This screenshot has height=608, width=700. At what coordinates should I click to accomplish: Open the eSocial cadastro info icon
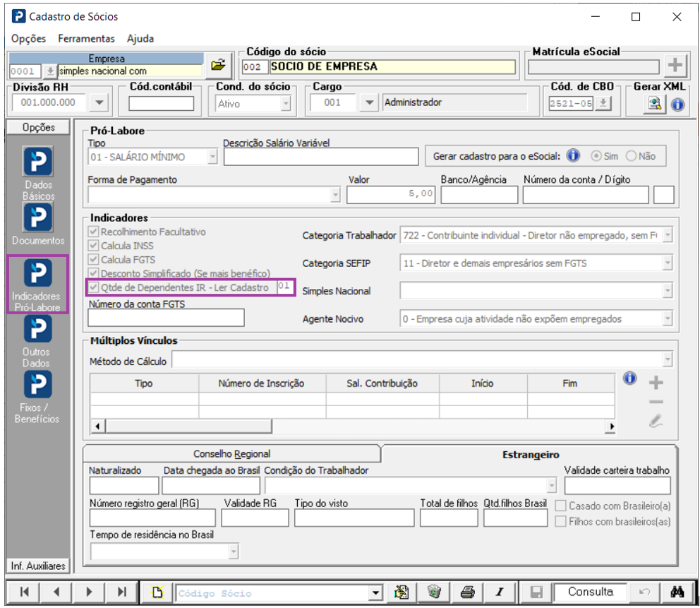click(573, 155)
